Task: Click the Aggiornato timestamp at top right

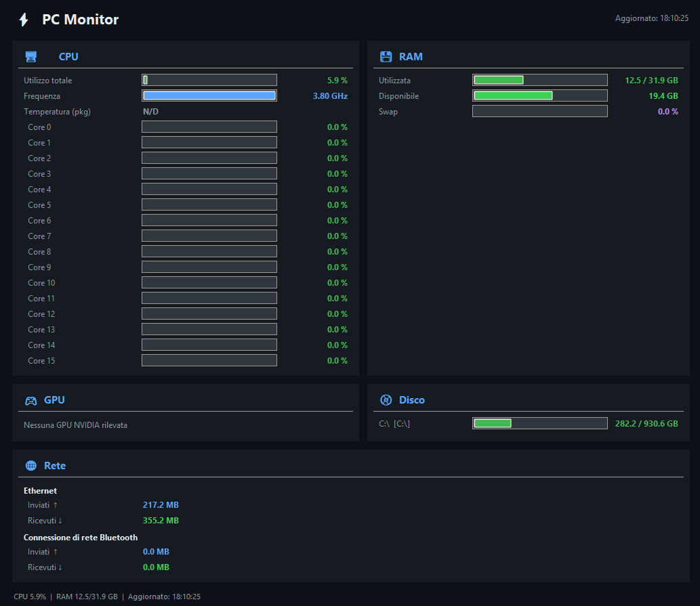Action: tap(652, 18)
